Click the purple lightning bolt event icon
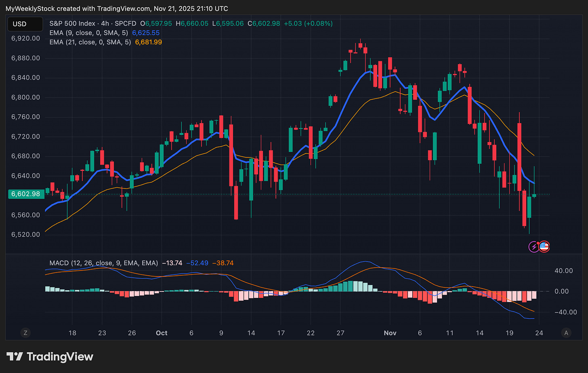Viewport: 588px width, 373px height. (534, 246)
